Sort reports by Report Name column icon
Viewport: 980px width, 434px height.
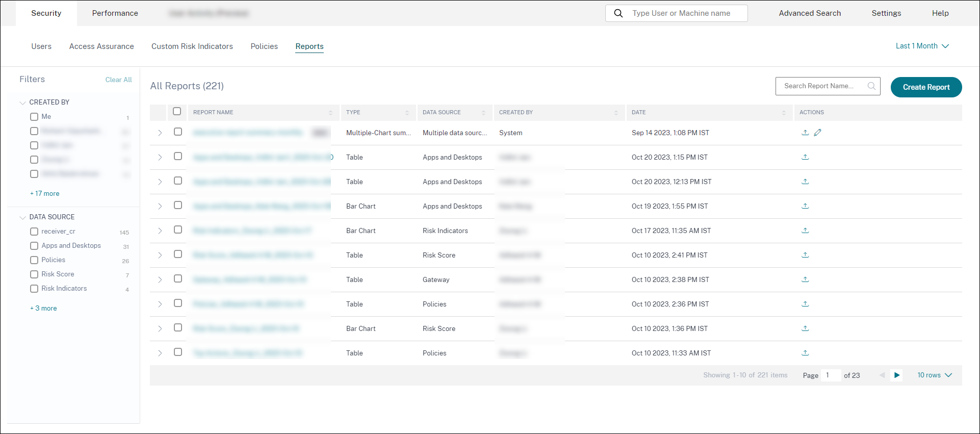tap(330, 113)
